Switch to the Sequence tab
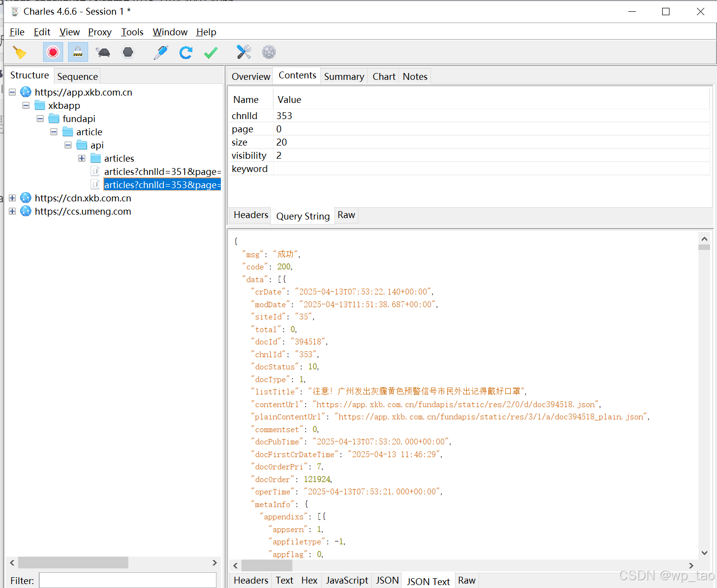 pos(77,76)
